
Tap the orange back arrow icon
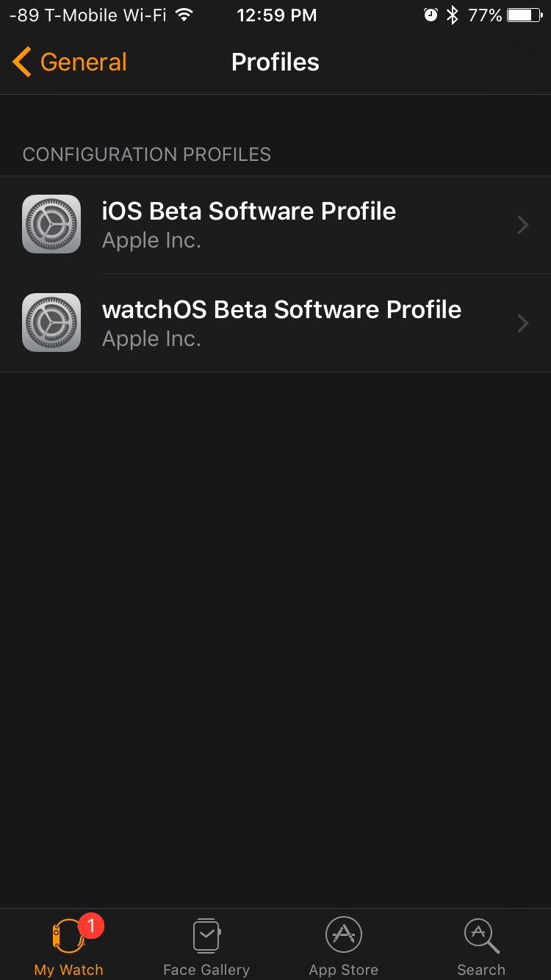pos(22,62)
